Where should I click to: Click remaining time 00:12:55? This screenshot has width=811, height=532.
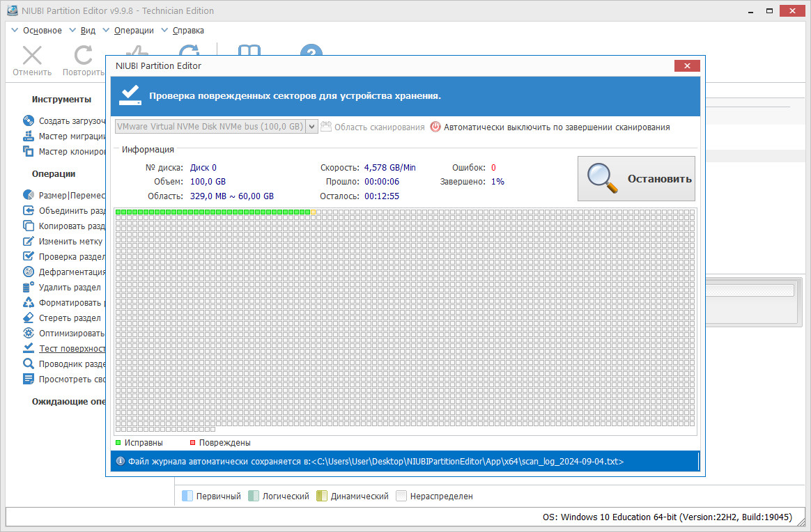point(382,196)
